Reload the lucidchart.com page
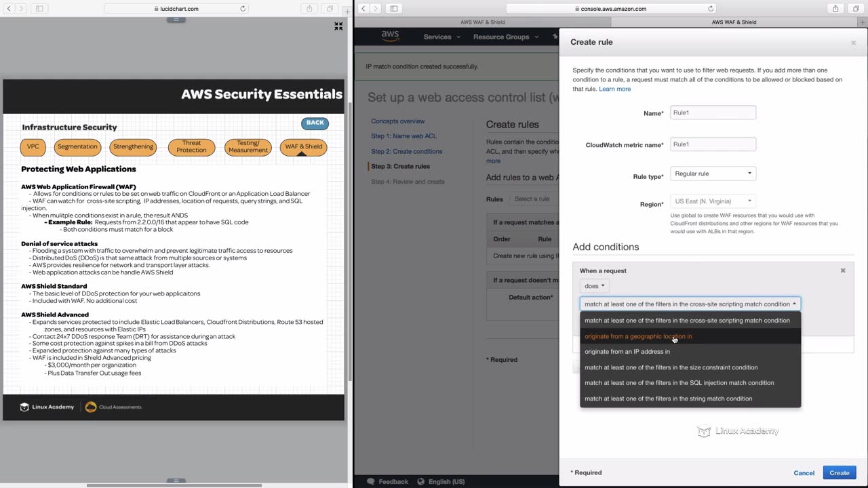The image size is (868, 488). 243,9
